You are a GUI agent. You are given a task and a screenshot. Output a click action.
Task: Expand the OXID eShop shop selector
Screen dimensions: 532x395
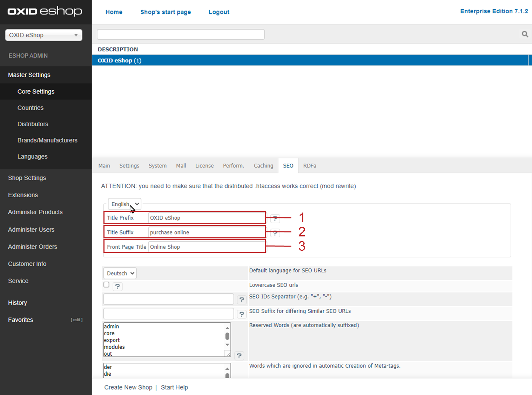[x=43, y=35]
